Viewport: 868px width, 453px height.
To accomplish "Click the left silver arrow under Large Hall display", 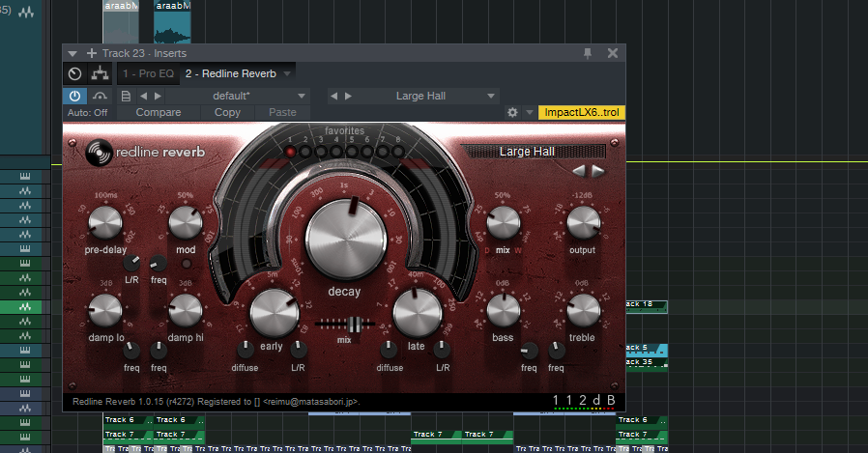I will (579, 171).
